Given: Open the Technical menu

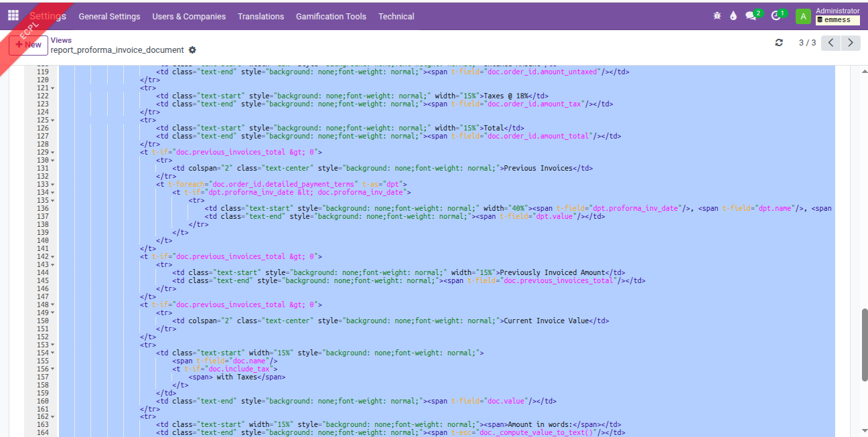Looking at the screenshot, I should pos(396,16).
